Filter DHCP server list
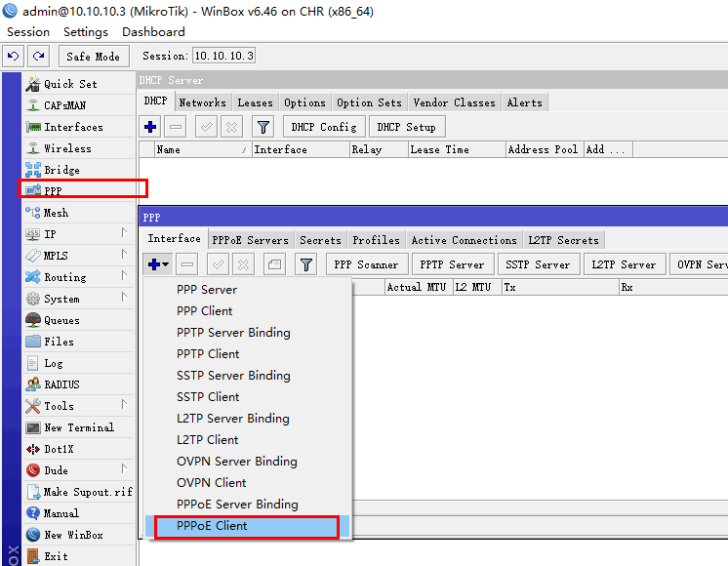Viewport: 728px width, 566px height. click(263, 127)
